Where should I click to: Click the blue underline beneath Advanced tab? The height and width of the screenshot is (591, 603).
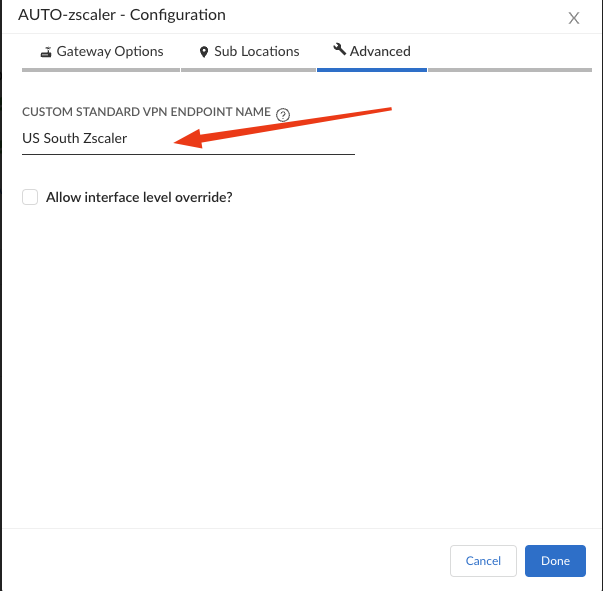pyautogui.click(x=372, y=70)
